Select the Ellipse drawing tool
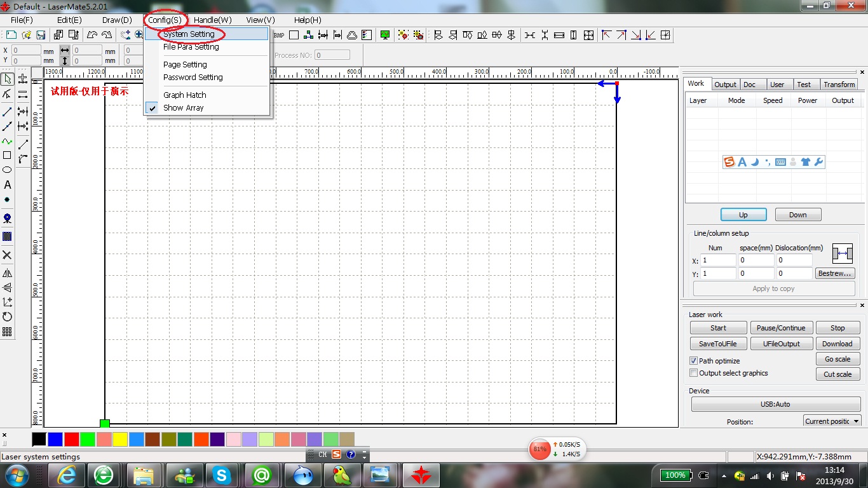 tap(8, 170)
